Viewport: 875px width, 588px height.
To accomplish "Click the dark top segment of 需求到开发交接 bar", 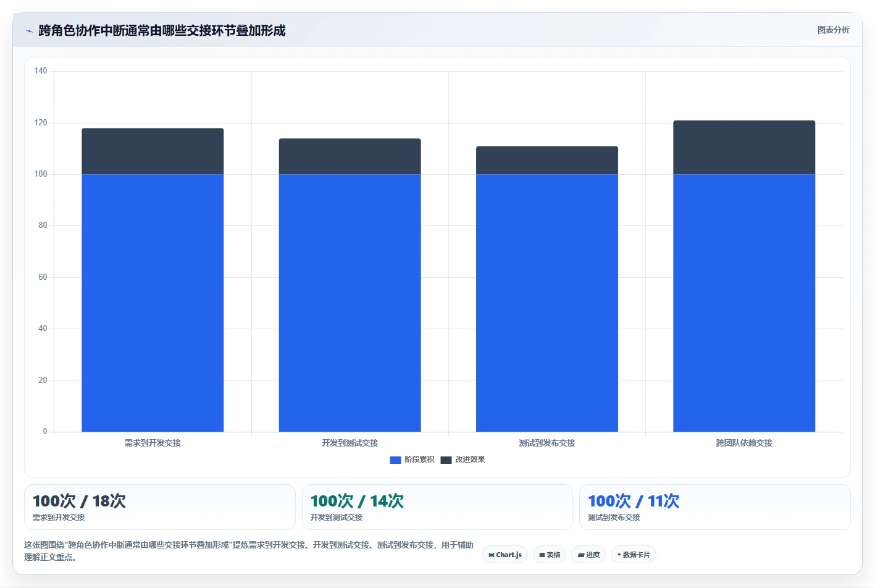I will pyautogui.click(x=153, y=151).
